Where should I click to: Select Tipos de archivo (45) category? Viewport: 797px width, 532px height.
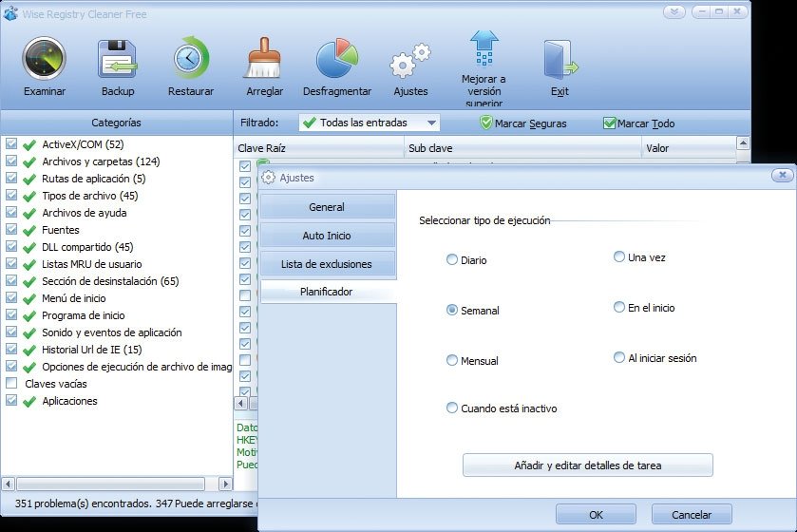pyautogui.click(x=90, y=196)
